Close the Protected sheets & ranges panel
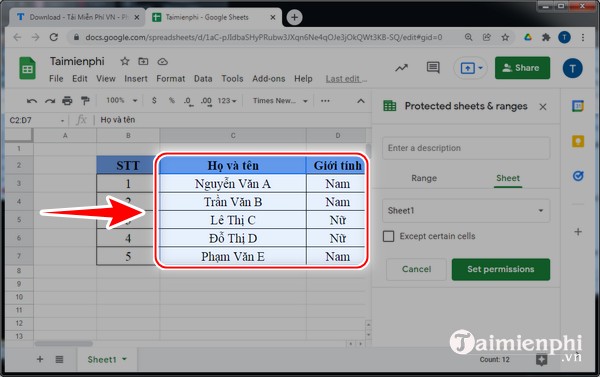Screen dimensions: 600x377 (543, 107)
